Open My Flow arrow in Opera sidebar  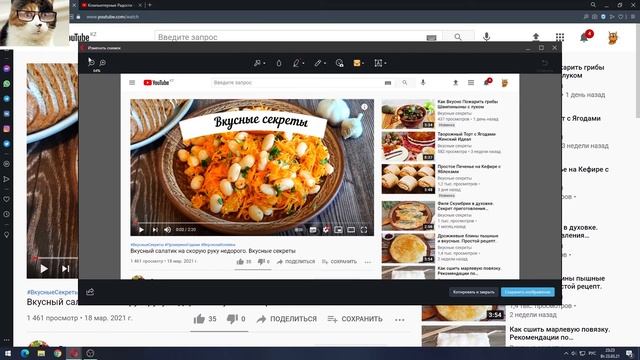(x=7, y=179)
